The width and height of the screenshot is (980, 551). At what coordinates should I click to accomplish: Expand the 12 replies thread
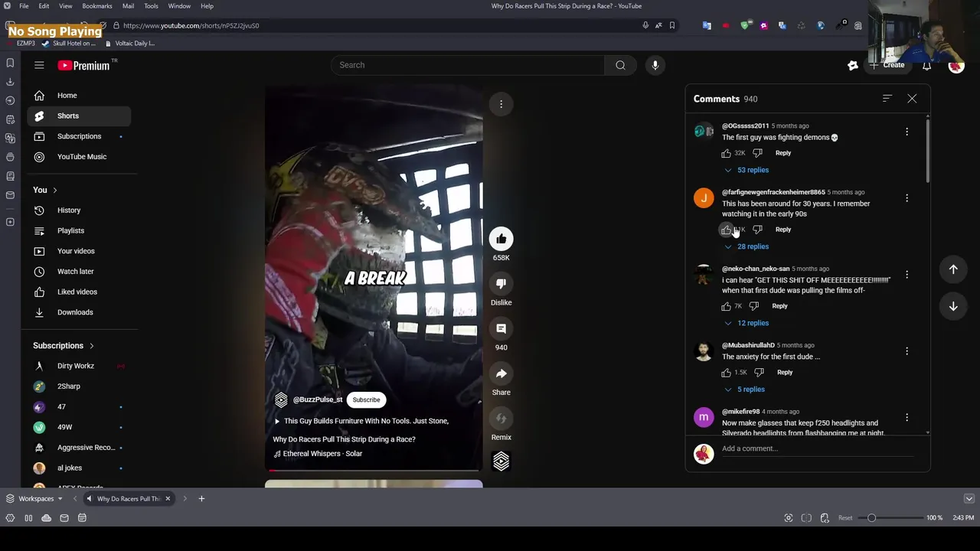coord(746,323)
